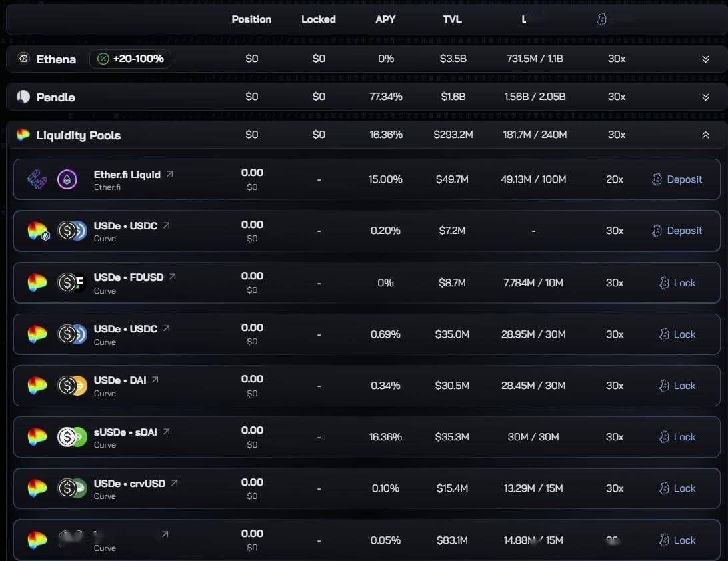Click the Ether.fi purple token icon

click(67, 179)
